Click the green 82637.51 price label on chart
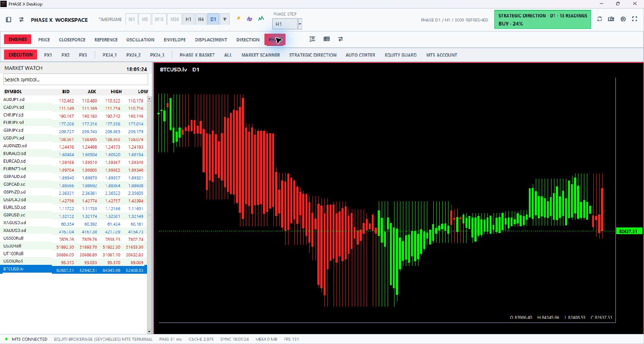Screen dimensions: 644x344 (628, 231)
